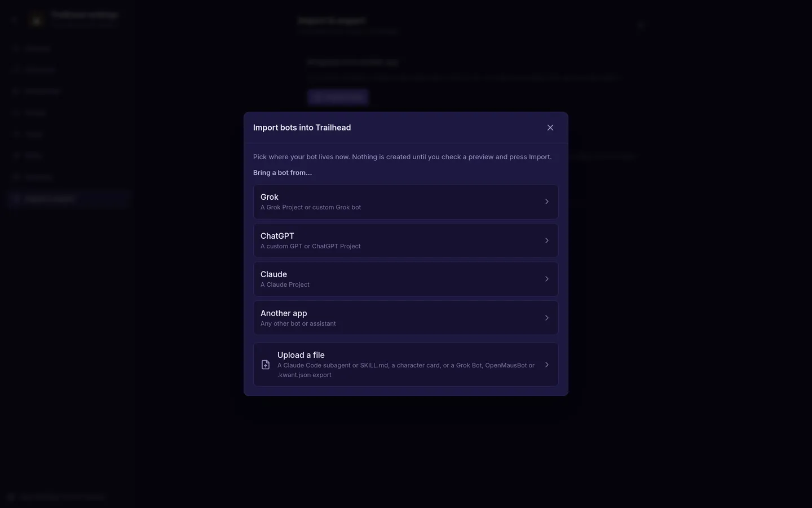Screen dimensions: 812x508
Task: Expand the Grok row chevron arrow
Action: [546, 202]
